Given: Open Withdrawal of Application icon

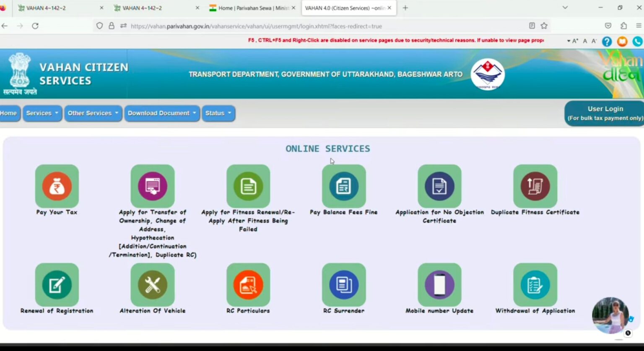Looking at the screenshot, I should coord(535,285).
